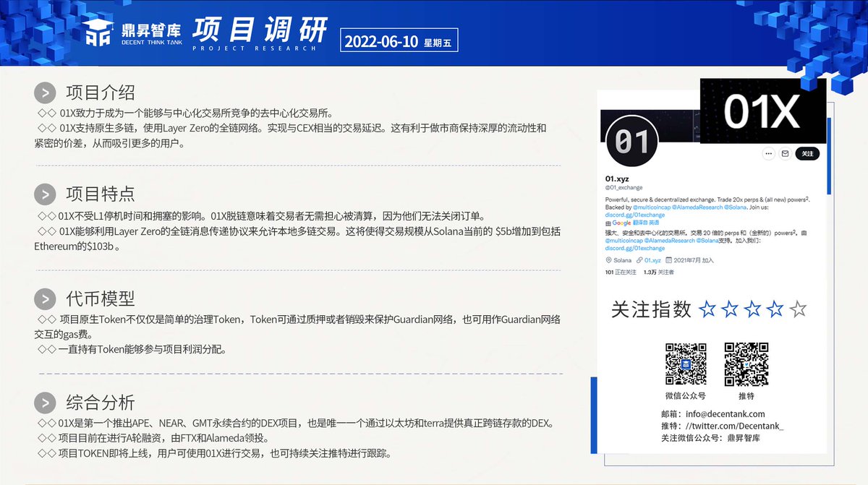
Task: Click the email info@decentank.com
Action: point(724,414)
